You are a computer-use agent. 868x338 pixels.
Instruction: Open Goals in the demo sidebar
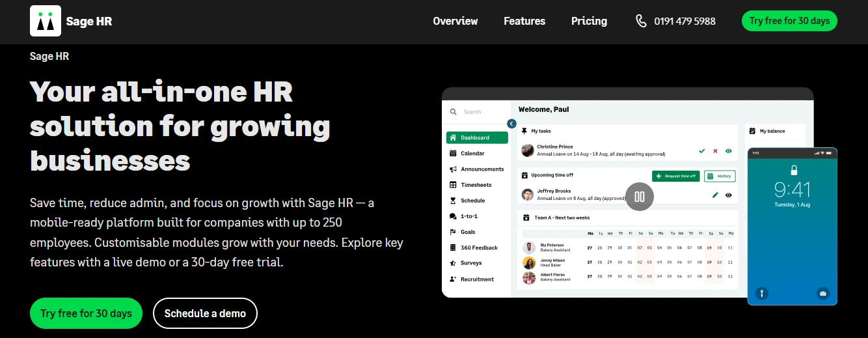pyautogui.click(x=463, y=232)
